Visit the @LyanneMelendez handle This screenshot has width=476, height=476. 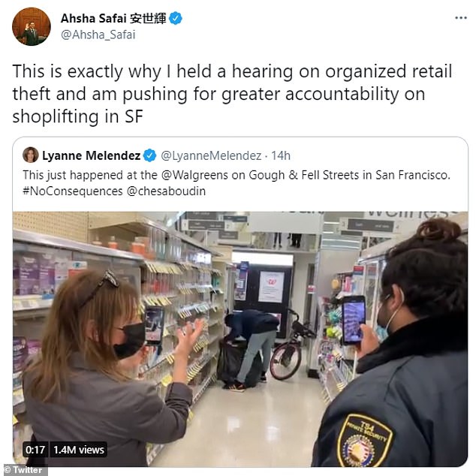(211, 155)
